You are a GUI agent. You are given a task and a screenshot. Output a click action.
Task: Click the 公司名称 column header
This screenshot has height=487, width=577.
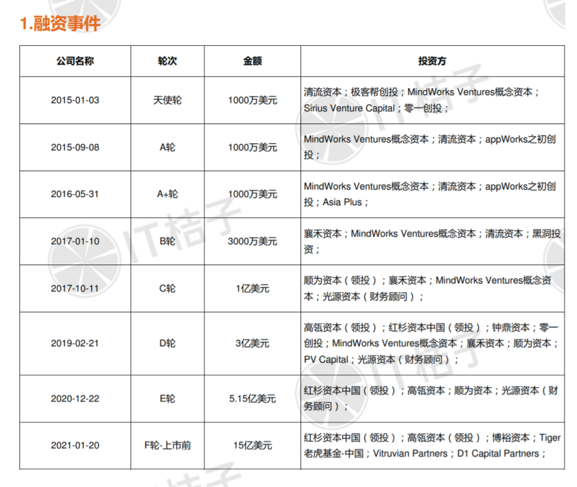point(75,61)
